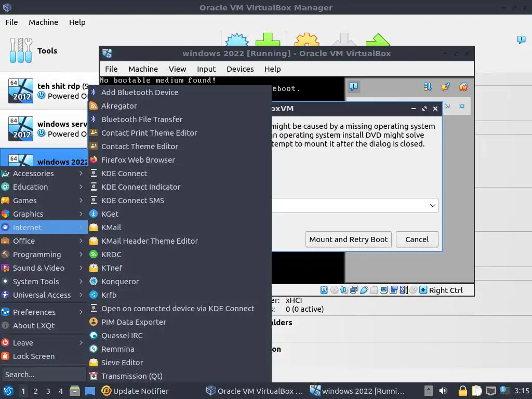Viewport: 532px width, 399px height.
Task: Launch Quassel IRC
Action: click(180, 335)
